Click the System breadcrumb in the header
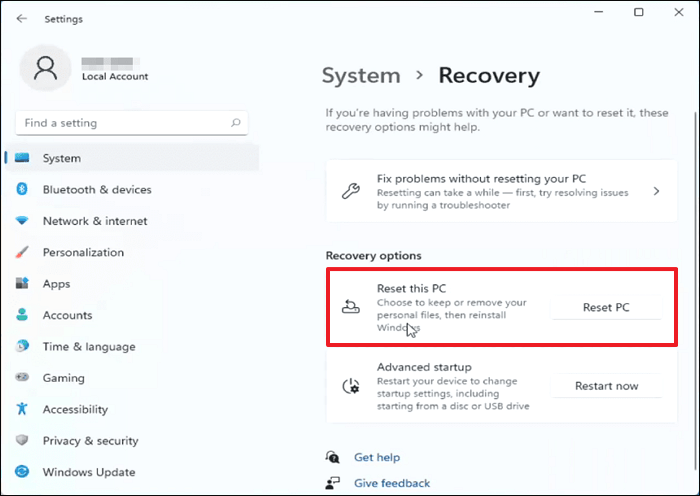 [x=361, y=75]
